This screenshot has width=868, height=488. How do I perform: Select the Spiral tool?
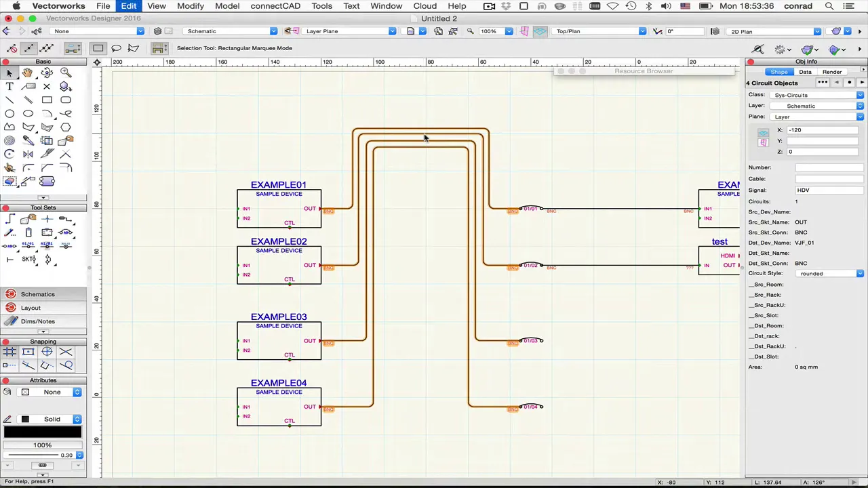tap(9, 140)
